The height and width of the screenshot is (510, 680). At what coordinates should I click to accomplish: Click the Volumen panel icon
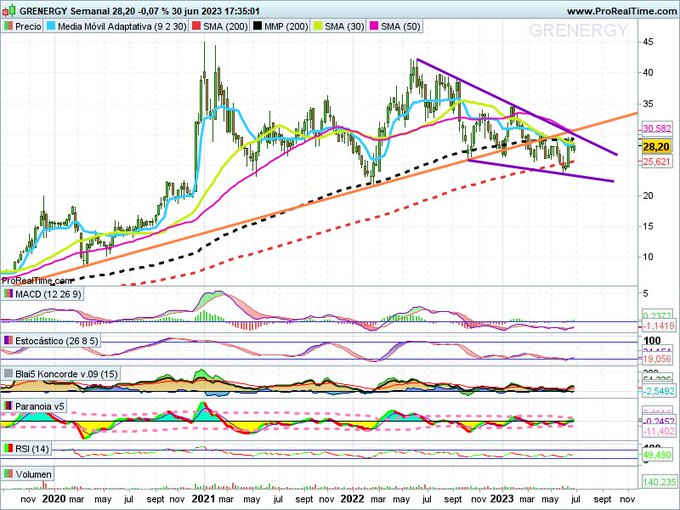point(8,474)
